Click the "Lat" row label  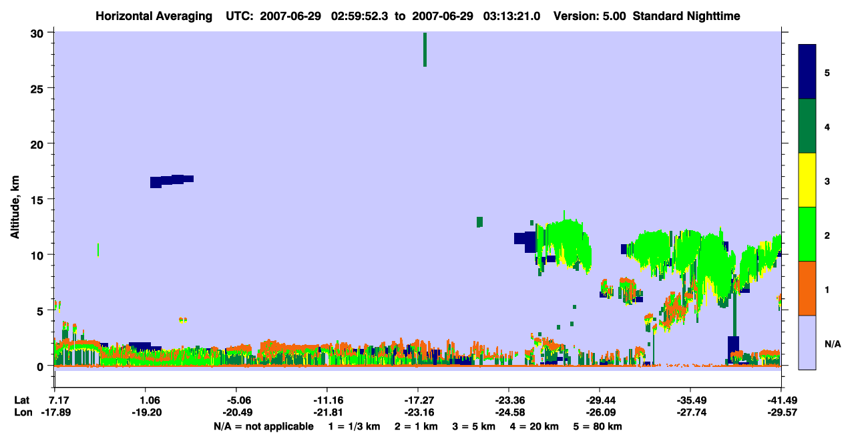[x=22, y=400]
